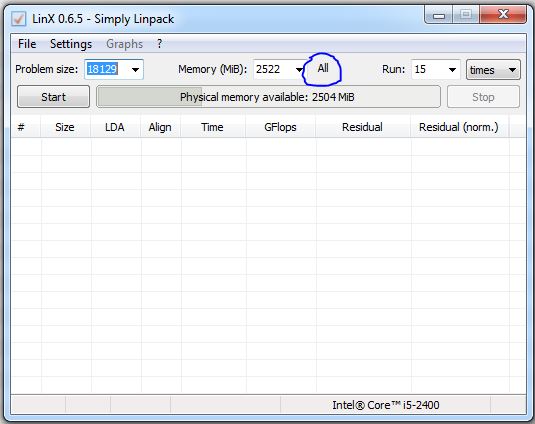
Task: Close the LinX window
Action: pyautogui.click(x=503, y=15)
